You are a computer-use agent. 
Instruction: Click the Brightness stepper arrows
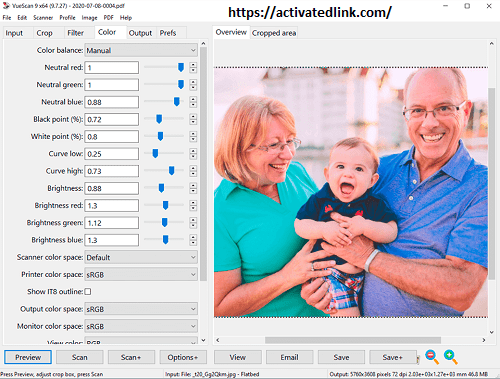click(x=193, y=188)
